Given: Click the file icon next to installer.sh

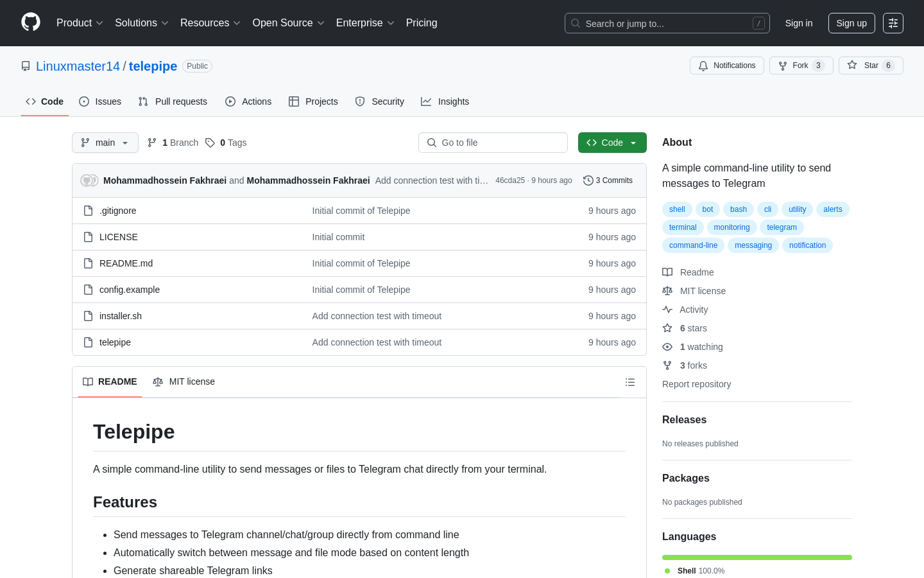Looking at the screenshot, I should 89,316.
